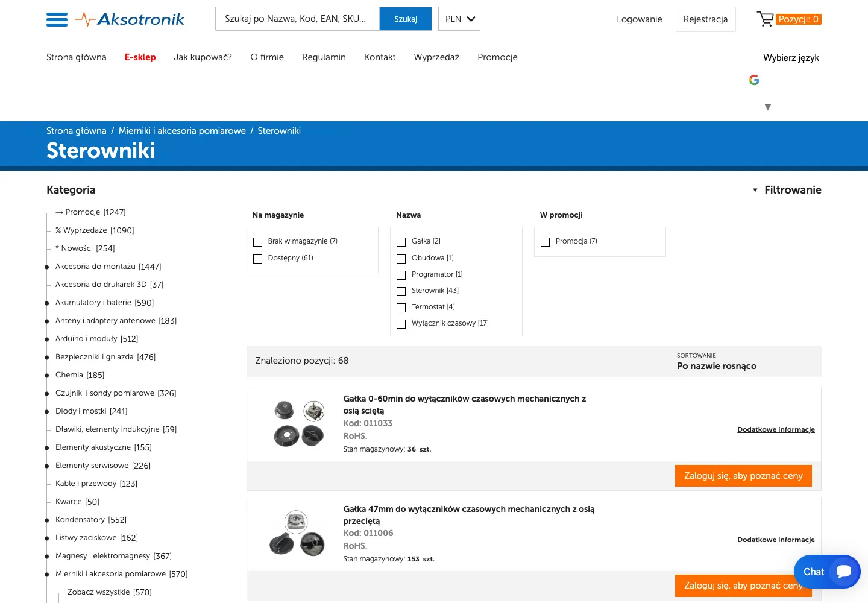Check the 'Brak w magazynie' filter
The height and width of the screenshot is (603, 868).
coord(258,242)
